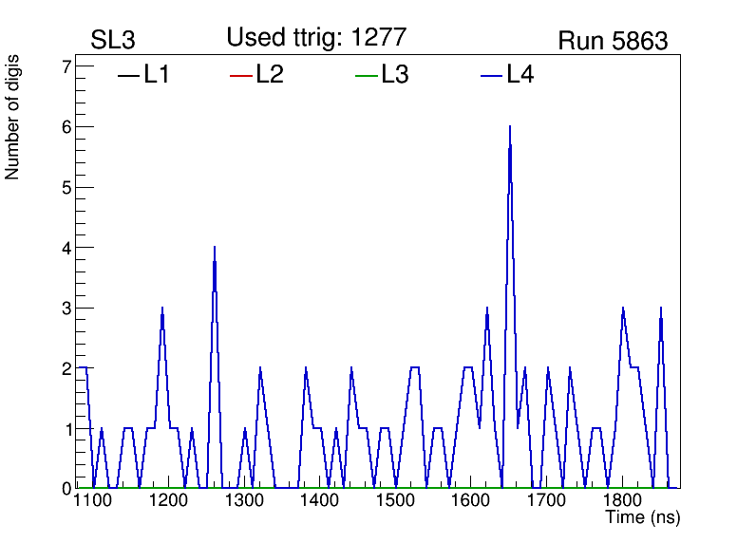Click the 1100 tick label on x-axis

tap(92, 500)
